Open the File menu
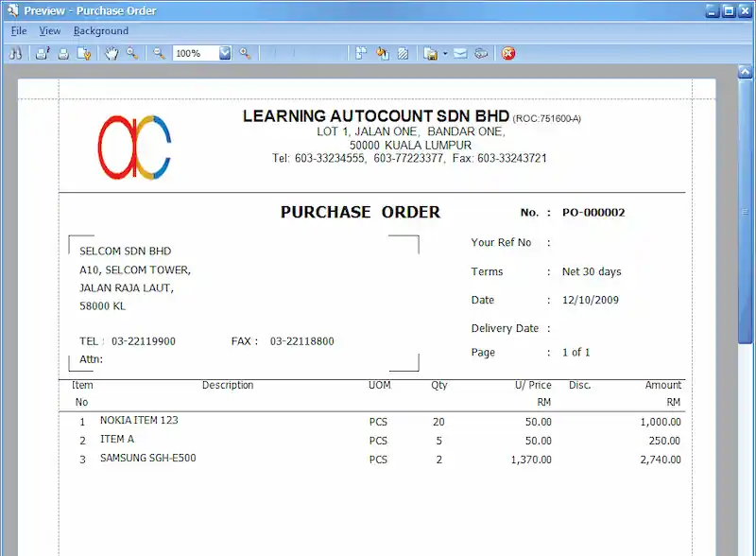Image resolution: width=756 pixels, height=556 pixels. [19, 31]
